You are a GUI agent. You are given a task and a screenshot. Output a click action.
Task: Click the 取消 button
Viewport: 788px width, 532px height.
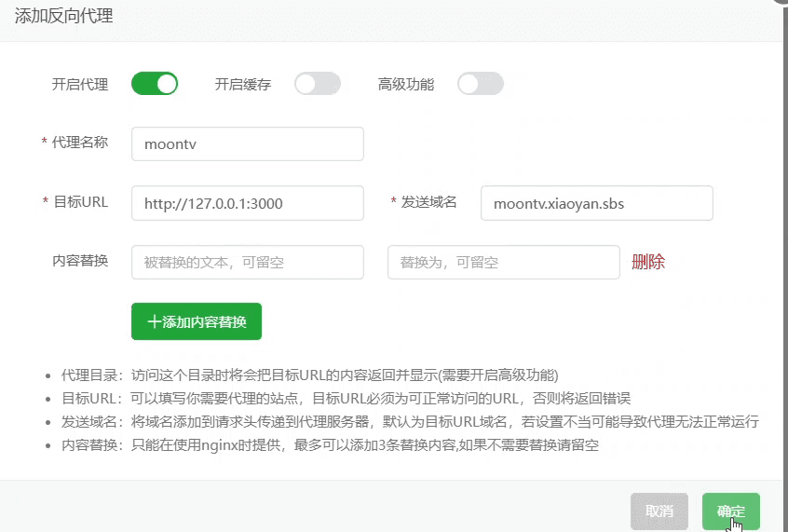pyautogui.click(x=659, y=512)
